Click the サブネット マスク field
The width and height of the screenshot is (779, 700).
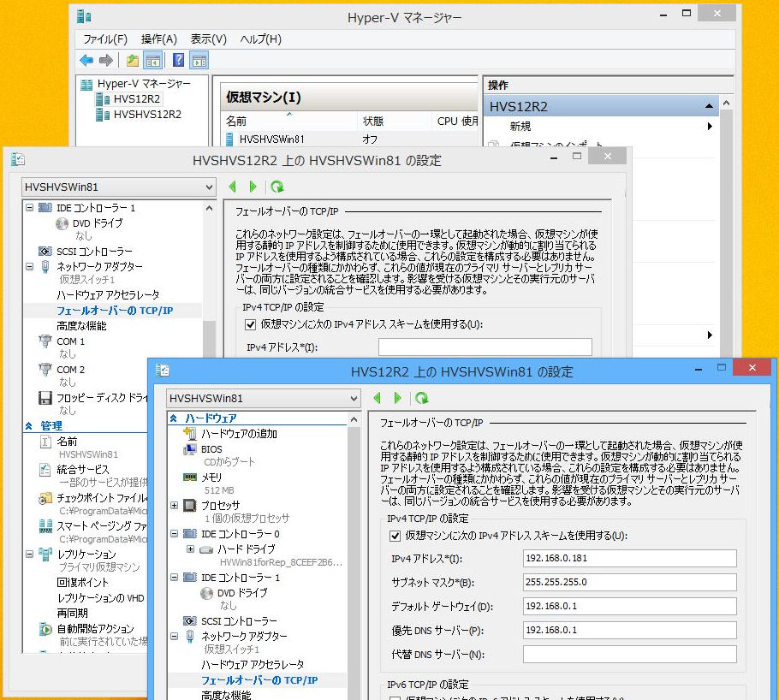[x=629, y=582]
